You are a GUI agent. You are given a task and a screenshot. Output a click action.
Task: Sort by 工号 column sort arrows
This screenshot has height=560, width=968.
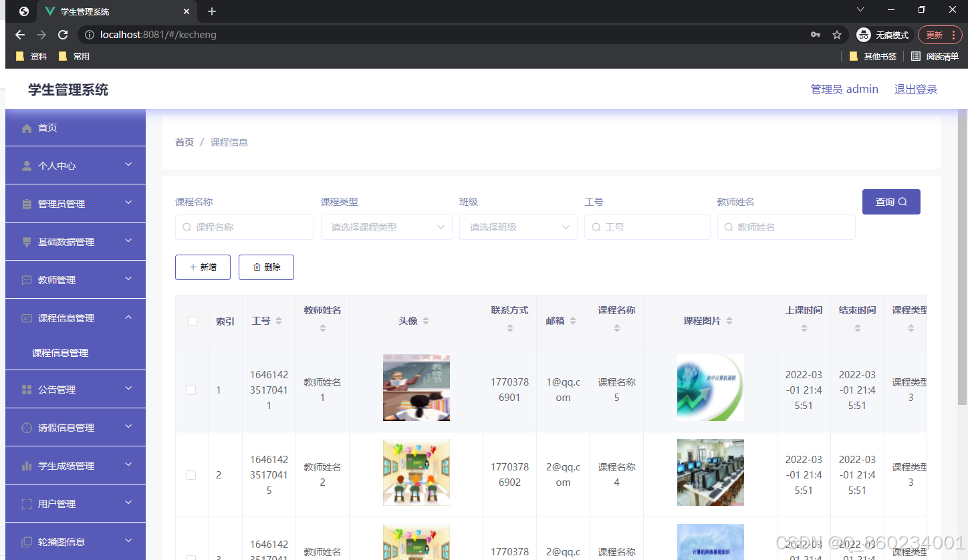[279, 321]
